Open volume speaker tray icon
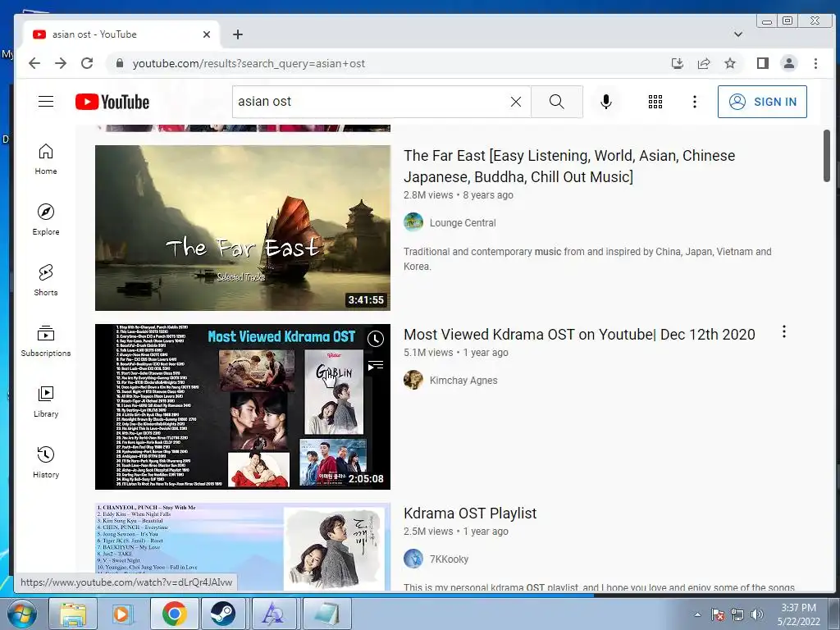The height and width of the screenshot is (630, 840). [756, 614]
